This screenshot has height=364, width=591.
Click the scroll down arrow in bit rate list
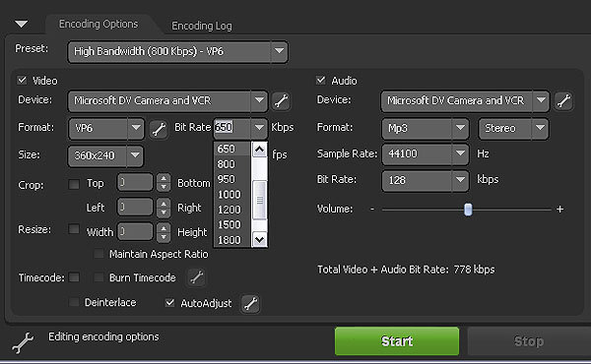point(259,239)
